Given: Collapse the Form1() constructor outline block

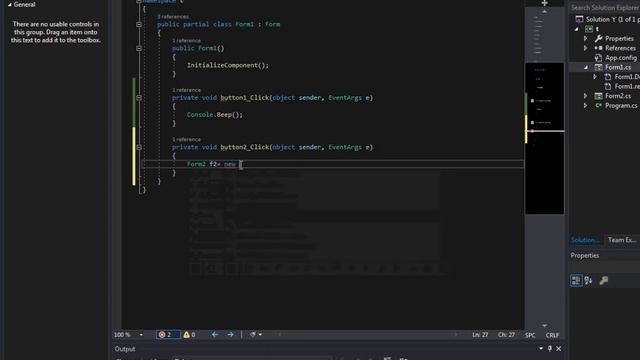Looking at the screenshot, I should [x=139, y=48].
